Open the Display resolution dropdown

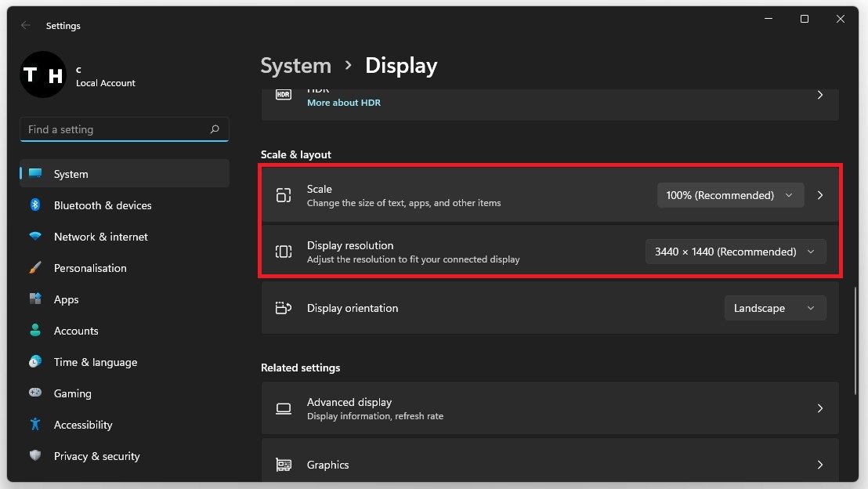735,252
